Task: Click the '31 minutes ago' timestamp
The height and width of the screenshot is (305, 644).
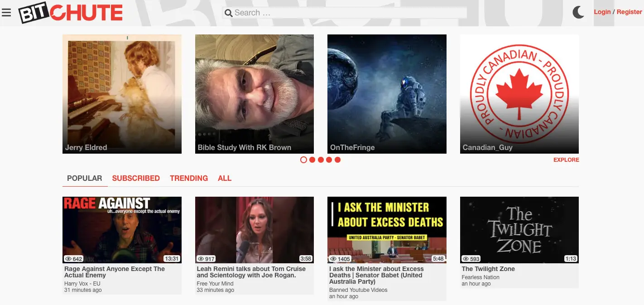Action: point(83,290)
